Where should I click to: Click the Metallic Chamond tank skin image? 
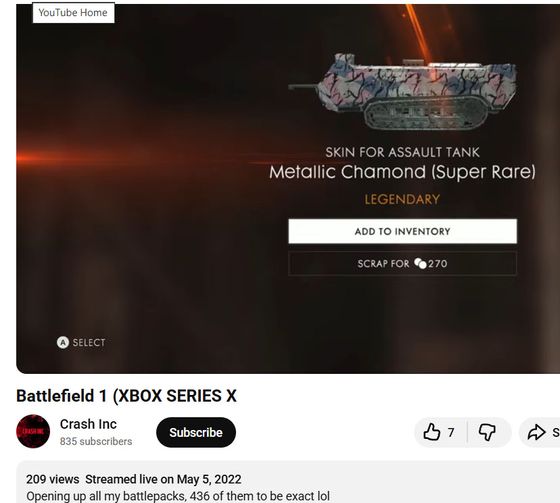coord(403,91)
